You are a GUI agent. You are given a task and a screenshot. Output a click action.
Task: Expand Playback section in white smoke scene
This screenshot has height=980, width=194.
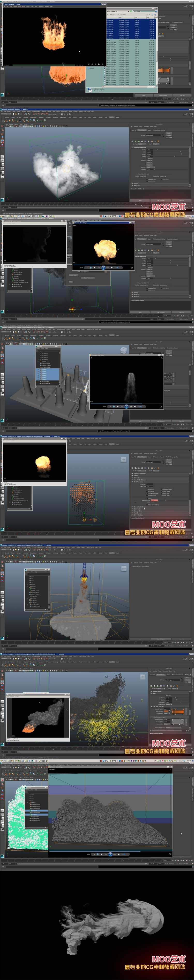click(137, 186)
